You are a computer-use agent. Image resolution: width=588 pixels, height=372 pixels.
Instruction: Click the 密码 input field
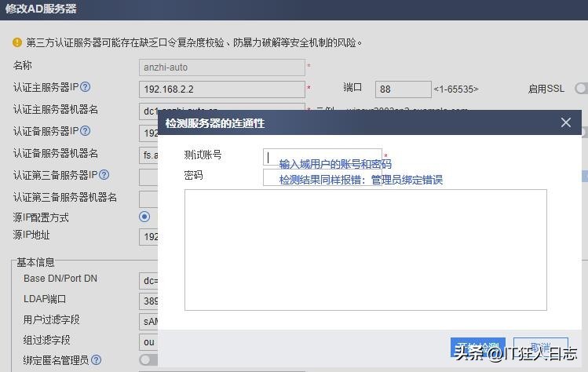tap(323, 177)
